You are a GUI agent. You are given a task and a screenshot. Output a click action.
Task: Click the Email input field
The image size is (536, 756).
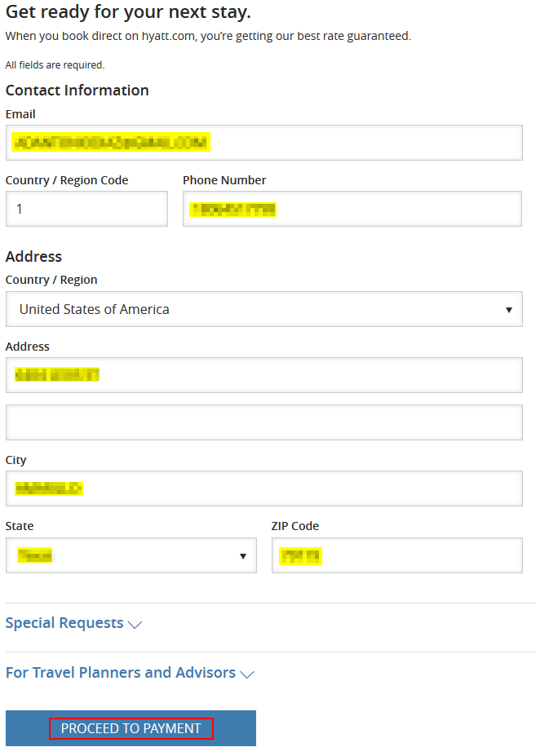(x=264, y=143)
